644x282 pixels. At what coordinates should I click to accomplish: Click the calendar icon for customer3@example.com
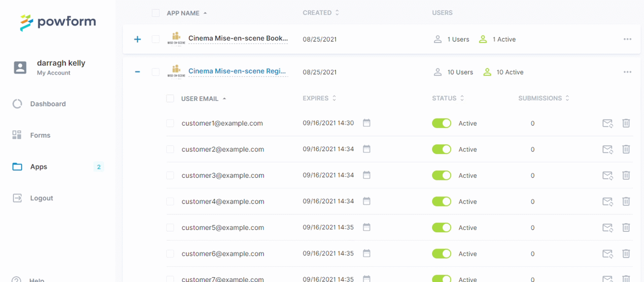[x=366, y=175]
